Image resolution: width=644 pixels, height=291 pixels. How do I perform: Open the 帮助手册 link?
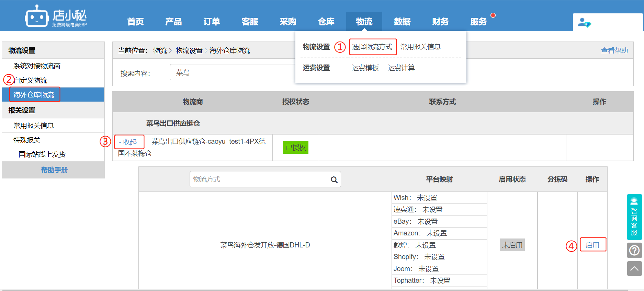click(x=55, y=170)
